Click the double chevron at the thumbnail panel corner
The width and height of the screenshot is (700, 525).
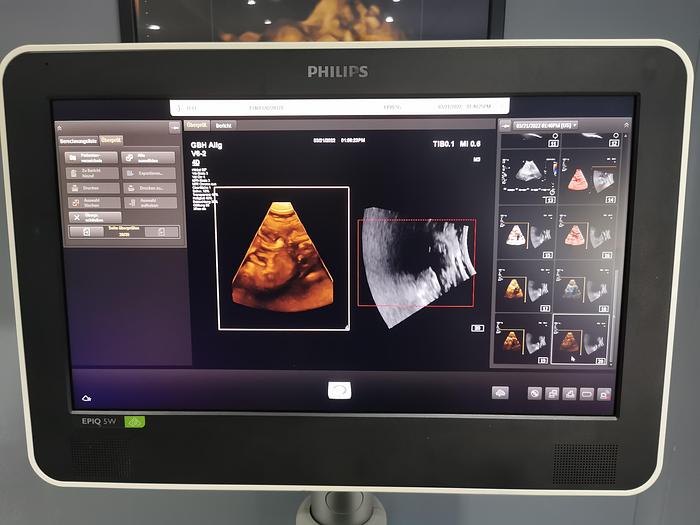point(626,125)
